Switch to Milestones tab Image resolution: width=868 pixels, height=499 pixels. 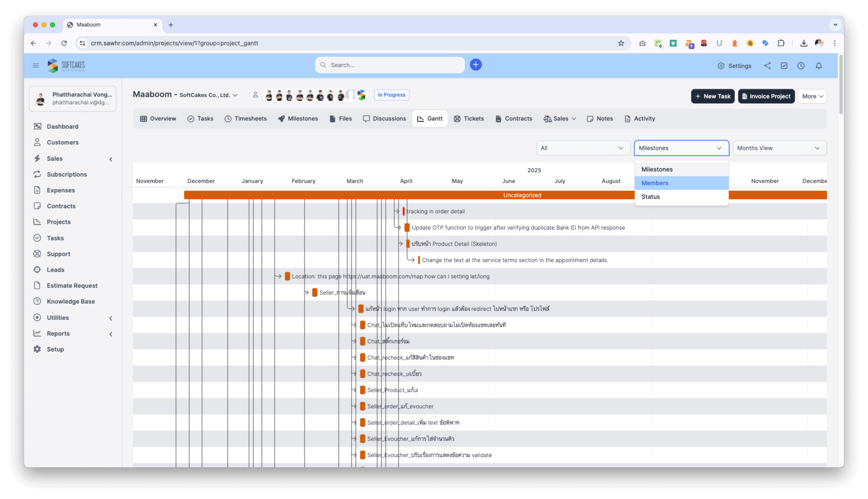point(298,119)
